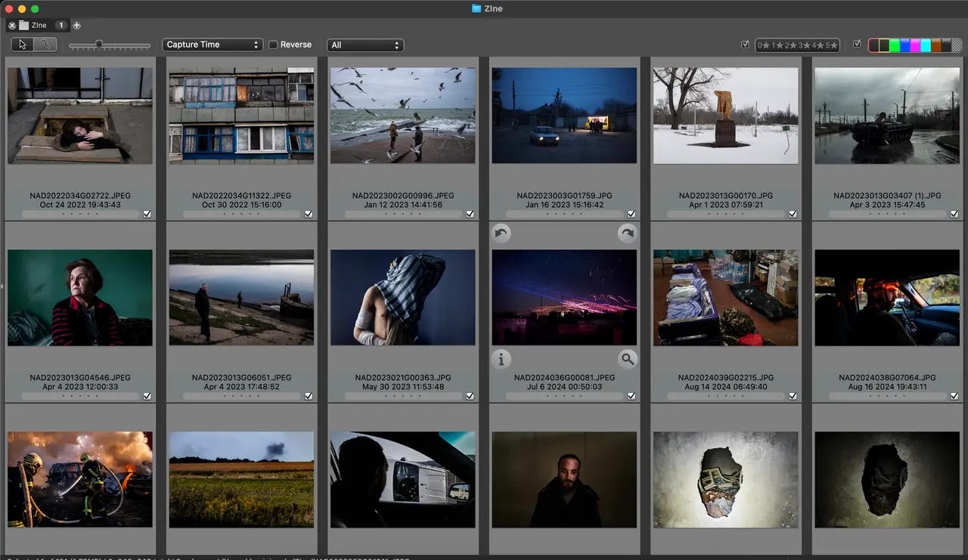Add a new tab with plus icon

tap(76, 26)
